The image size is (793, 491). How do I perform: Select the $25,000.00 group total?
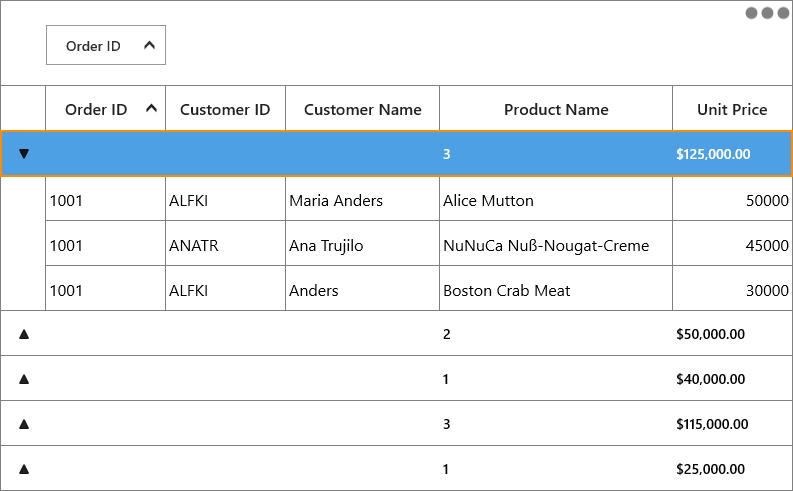(x=710, y=469)
